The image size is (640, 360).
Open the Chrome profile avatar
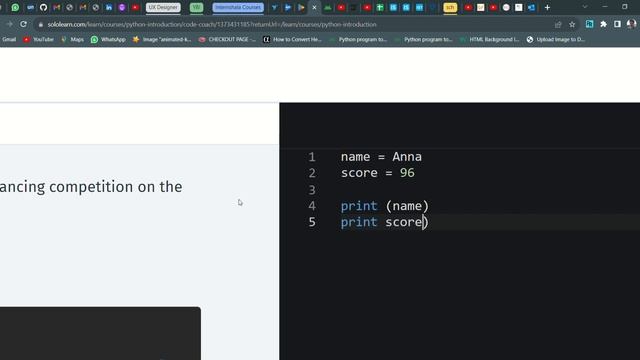631,24
